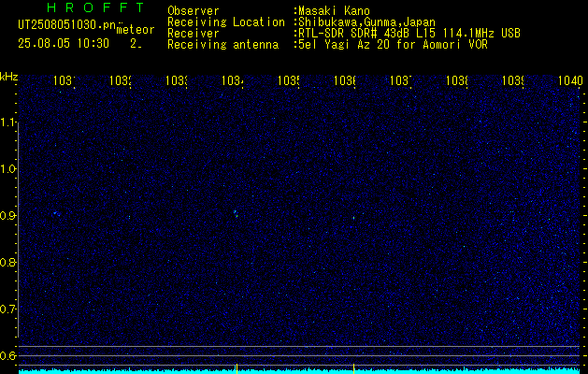Click the 0.6 frequency axis label
This screenshot has height=374, width=588.
click(x=8, y=355)
